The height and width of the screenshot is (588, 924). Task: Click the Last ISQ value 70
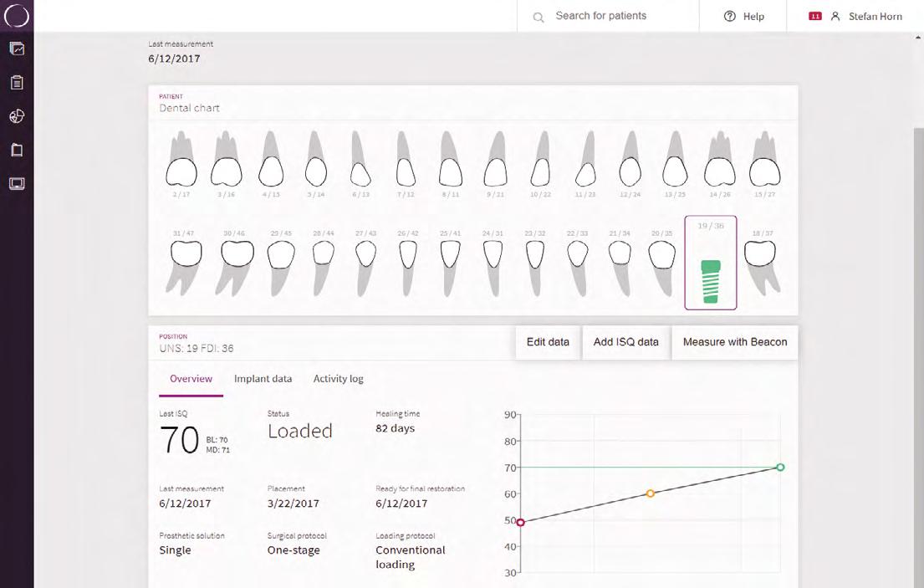pos(179,439)
